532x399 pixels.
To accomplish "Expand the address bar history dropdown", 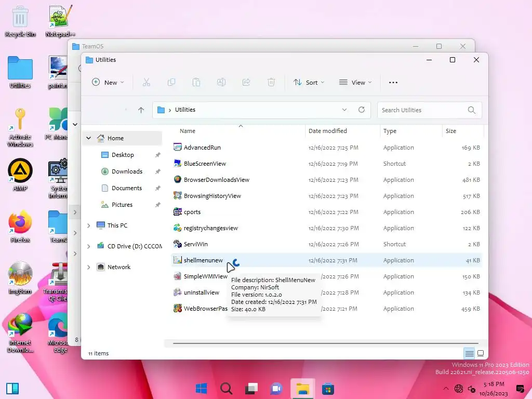I will tap(344, 110).
